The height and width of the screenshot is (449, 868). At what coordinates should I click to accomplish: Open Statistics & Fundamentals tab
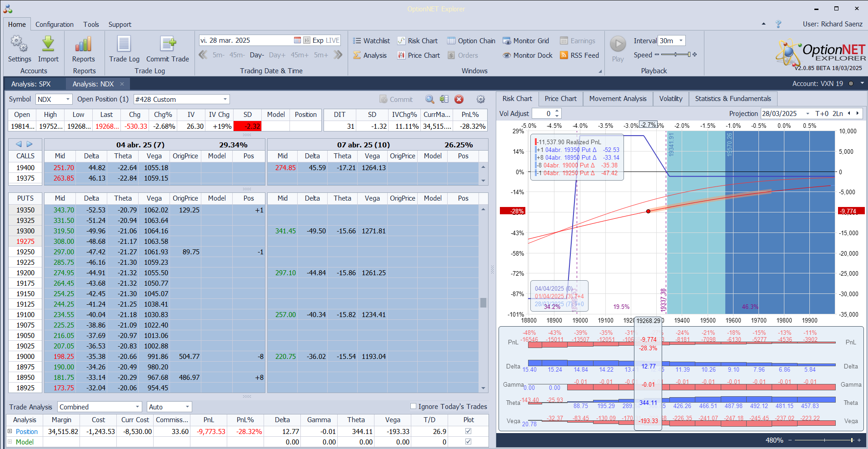pos(733,99)
